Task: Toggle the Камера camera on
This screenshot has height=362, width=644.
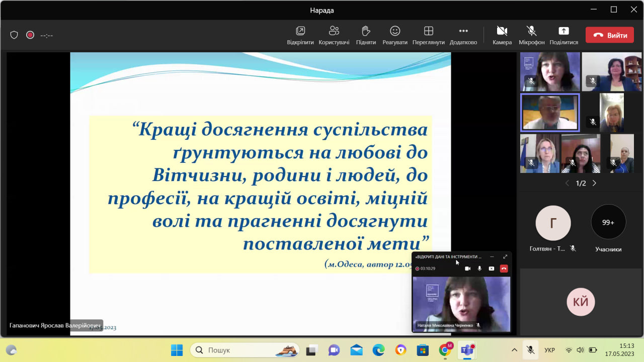Action: pyautogui.click(x=502, y=31)
